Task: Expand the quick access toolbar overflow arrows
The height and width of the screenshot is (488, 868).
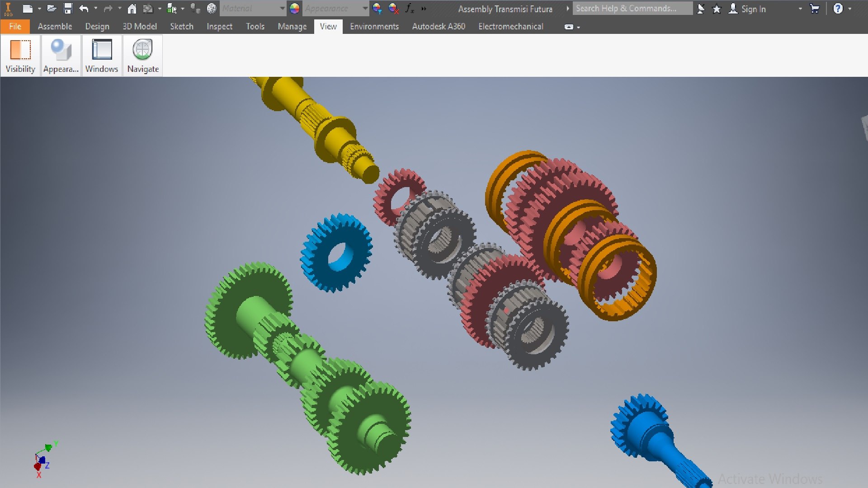Action: pyautogui.click(x=424, y=9)
